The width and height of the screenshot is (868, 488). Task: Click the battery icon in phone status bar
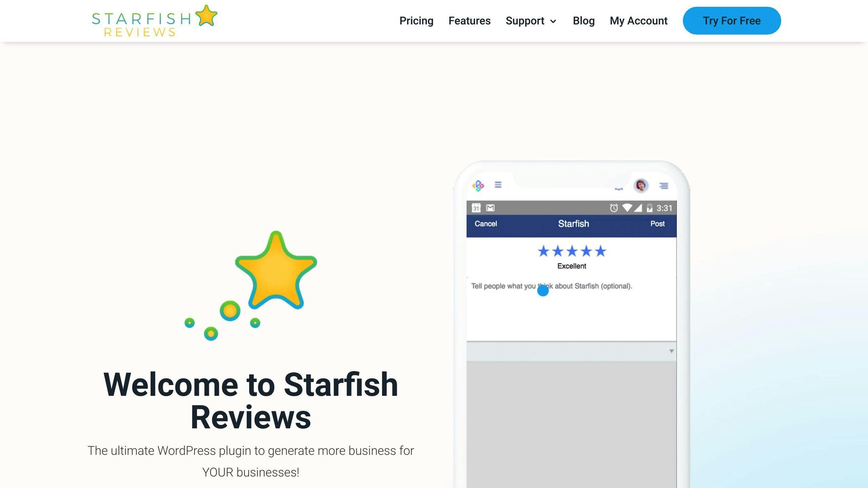[649, 208]
